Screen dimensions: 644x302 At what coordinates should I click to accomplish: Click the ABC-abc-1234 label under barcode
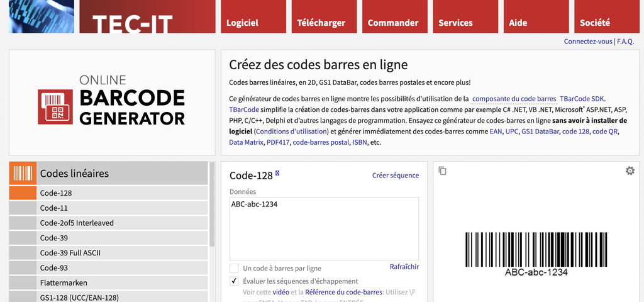(536, 272)
